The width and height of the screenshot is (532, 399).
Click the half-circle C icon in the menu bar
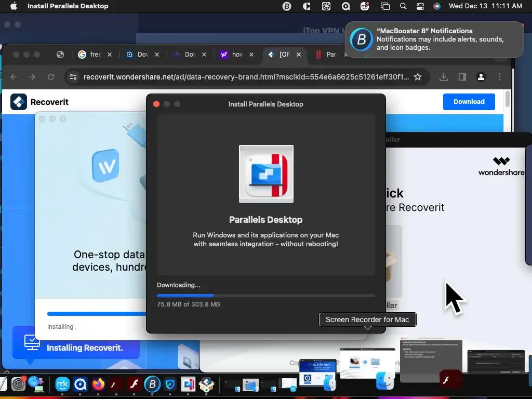(x=307, y=6)
